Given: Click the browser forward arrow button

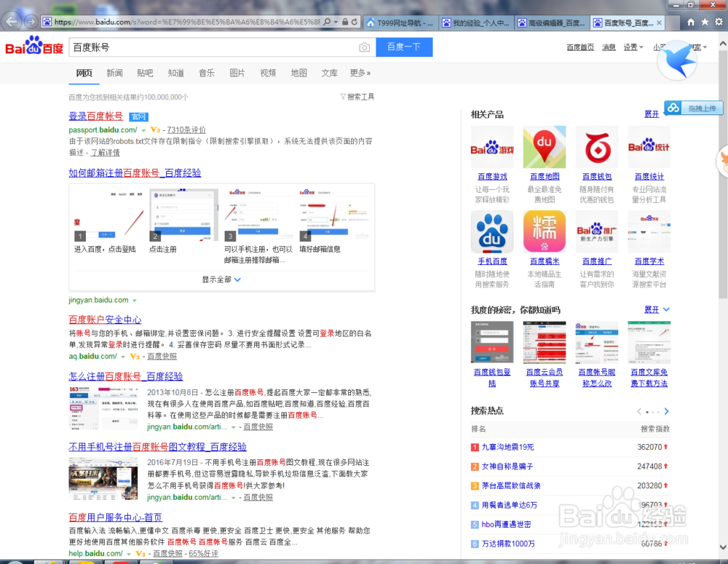Looking at the screenshot, I should tap(31, 21).
